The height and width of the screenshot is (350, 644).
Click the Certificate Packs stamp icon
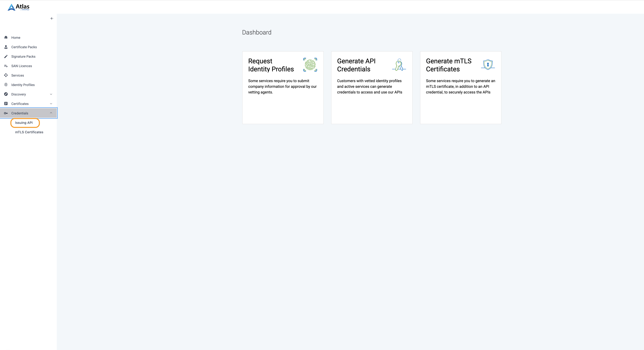pyautogui.click(x=6, y=47)
